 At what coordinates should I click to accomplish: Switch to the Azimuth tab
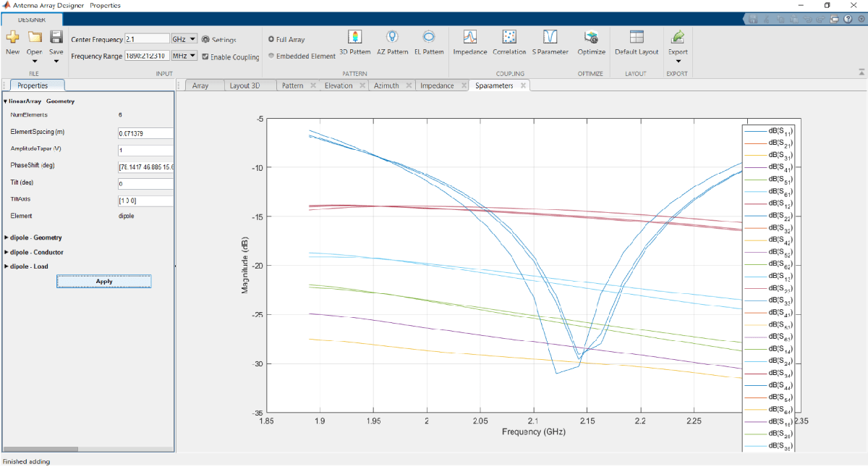coord(386,85)
